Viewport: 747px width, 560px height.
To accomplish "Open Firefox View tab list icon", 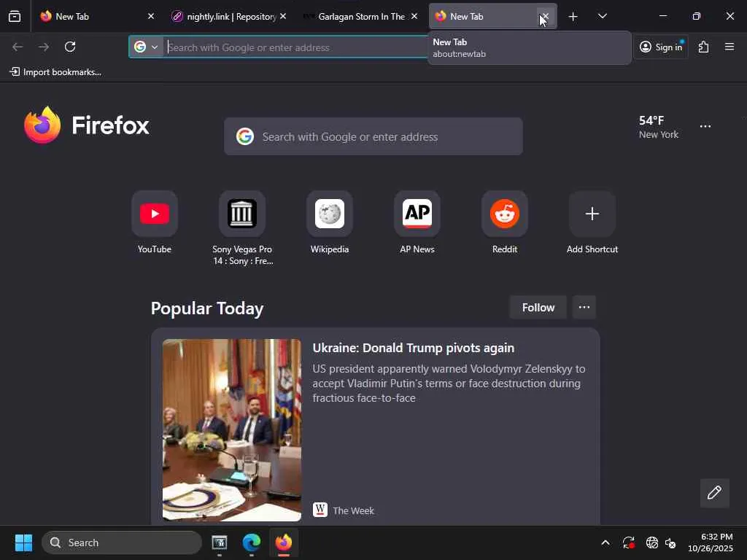I will click(x=15, y=16).
